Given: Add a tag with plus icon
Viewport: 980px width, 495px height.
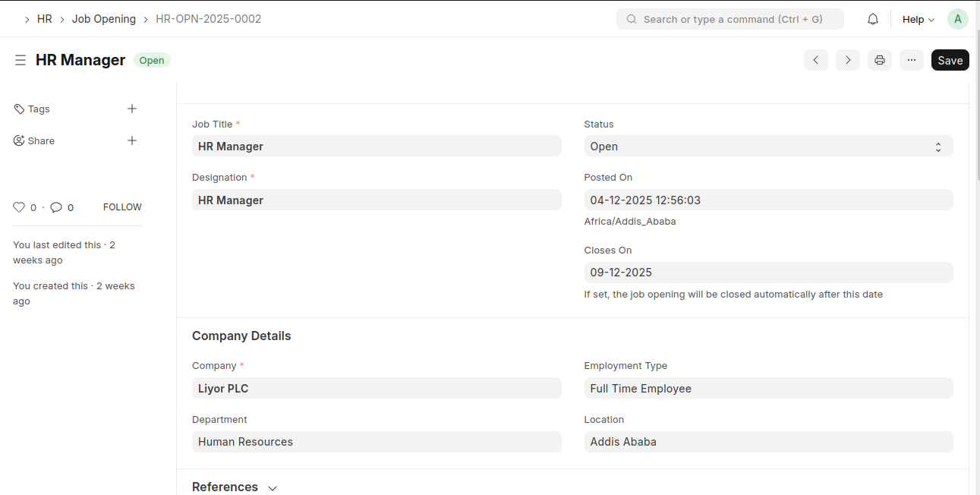Looking at the screenshot, I should point(132,109).
